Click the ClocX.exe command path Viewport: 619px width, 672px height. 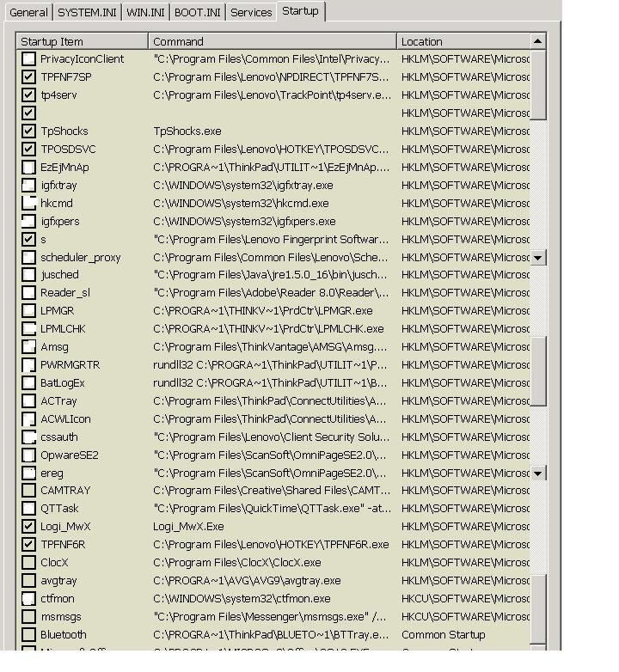click(237, 562)
